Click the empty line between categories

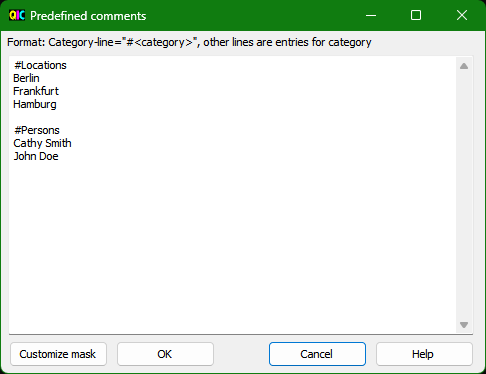pyautogui.click(x=233, y=117)
